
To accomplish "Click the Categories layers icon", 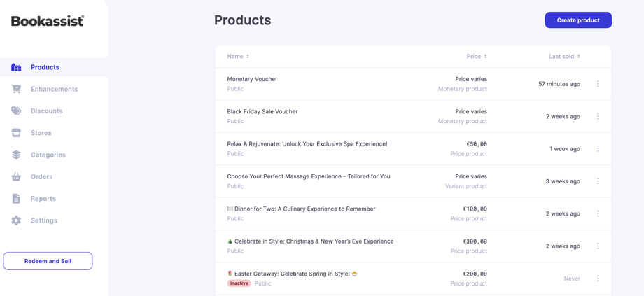I will tap(16, 155).
